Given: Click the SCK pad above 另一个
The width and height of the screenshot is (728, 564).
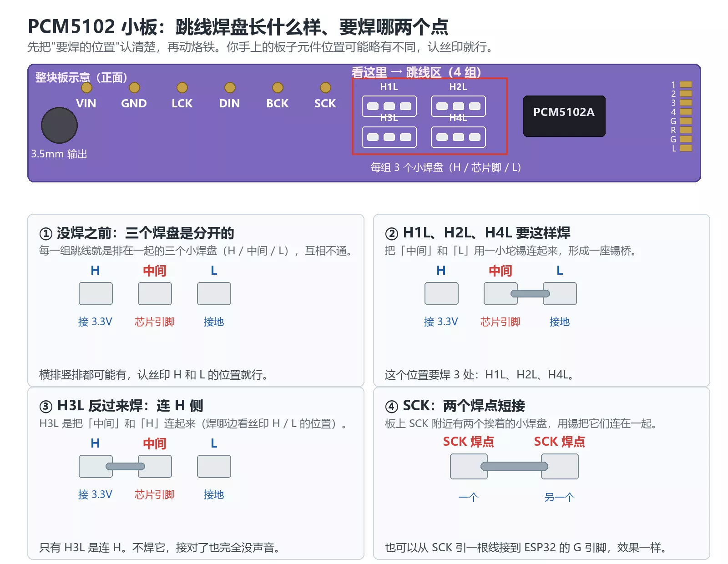Looking at the screenshot, I should click(x=560, y=466).
